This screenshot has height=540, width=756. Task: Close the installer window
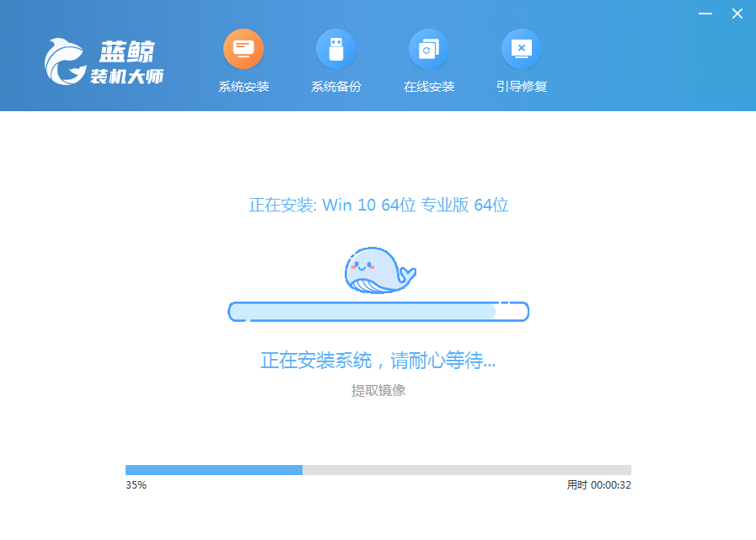(x=737, y=13)
